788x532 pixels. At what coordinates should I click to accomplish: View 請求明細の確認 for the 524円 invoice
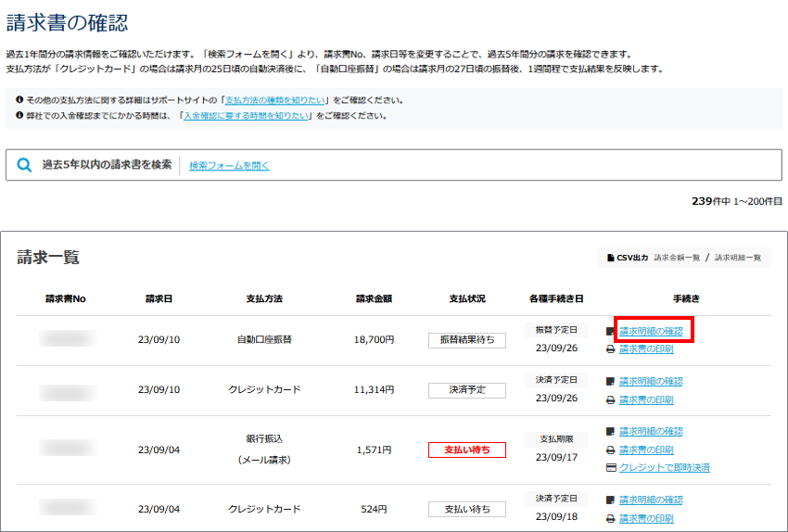pyautogui.click(x=651, y=500)
